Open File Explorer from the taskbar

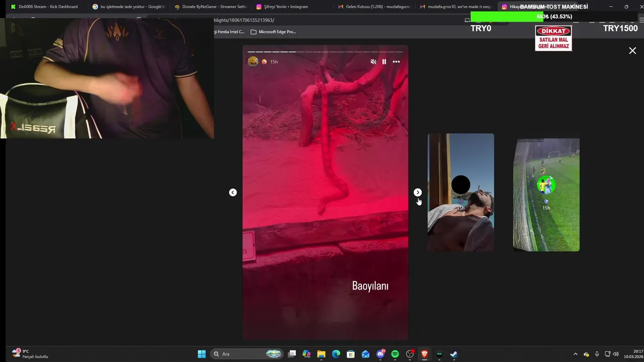click(x=321, y=354)
